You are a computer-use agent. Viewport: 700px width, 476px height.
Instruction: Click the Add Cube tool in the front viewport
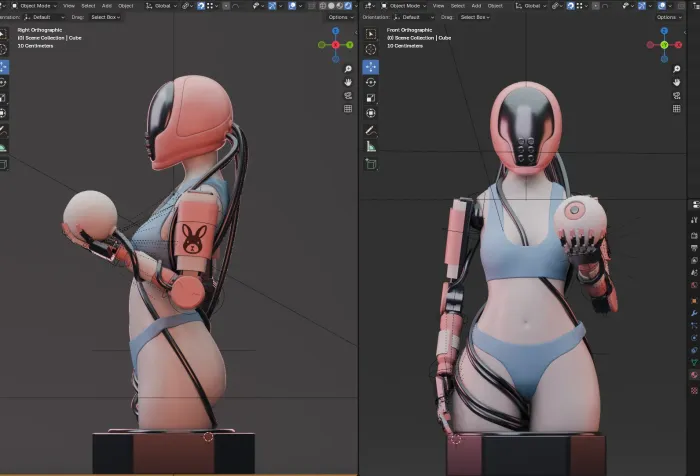(x=370, y=163)
